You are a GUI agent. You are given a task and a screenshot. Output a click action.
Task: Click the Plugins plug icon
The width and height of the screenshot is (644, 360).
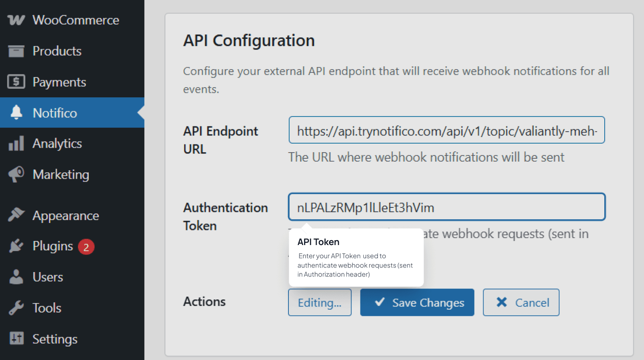click(16, 245)
